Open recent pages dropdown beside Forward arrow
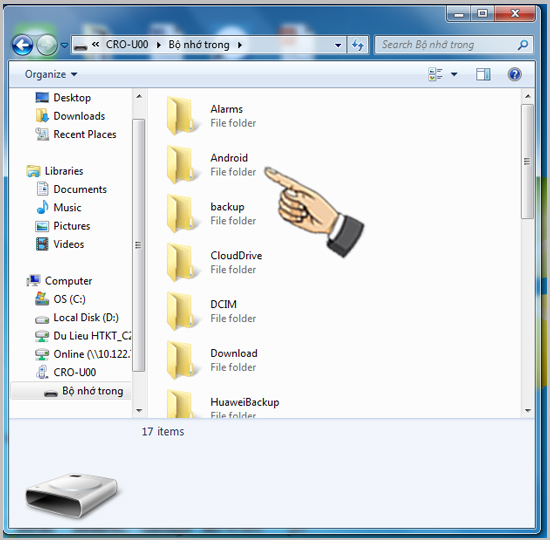550x540 pixels. (64, 45)
